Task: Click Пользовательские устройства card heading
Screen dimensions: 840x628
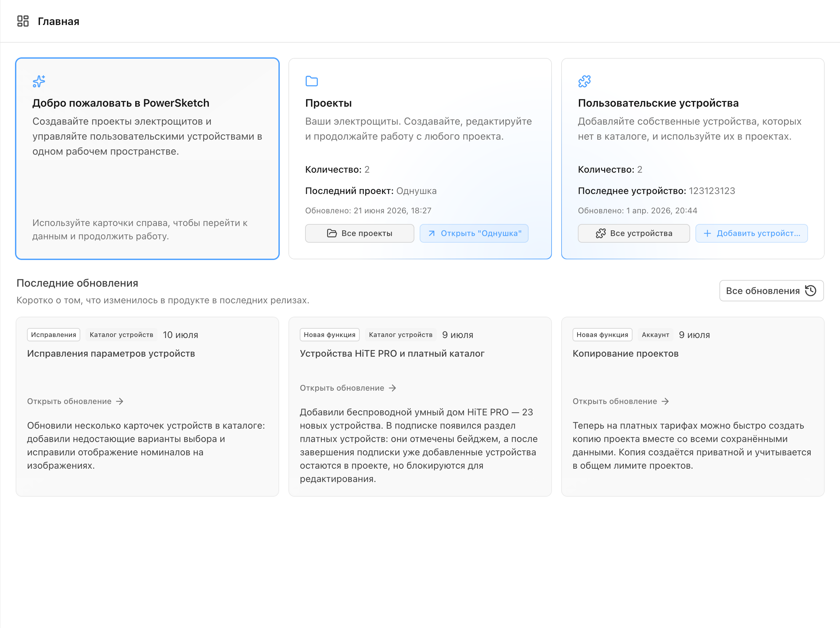Action: [658, 103]
